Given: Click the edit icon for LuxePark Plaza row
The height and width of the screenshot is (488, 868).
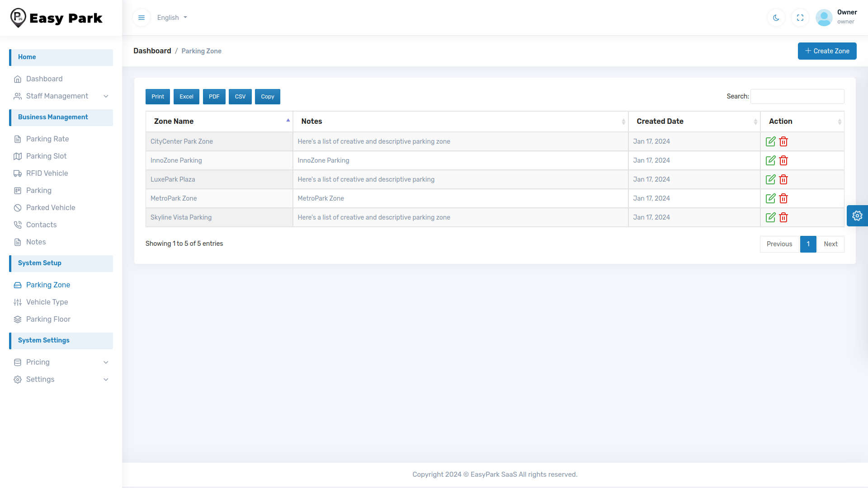Looking at the screenshot, I should click(x=770, y=179).
